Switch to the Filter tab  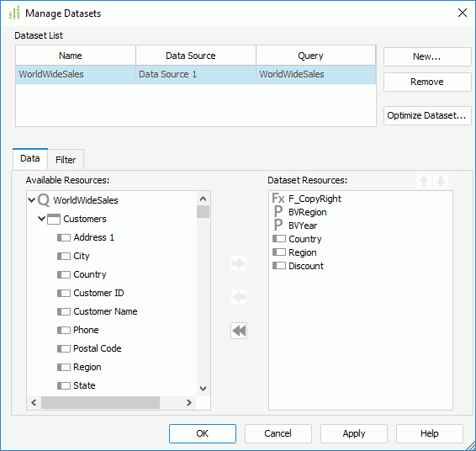click(66, 160)
